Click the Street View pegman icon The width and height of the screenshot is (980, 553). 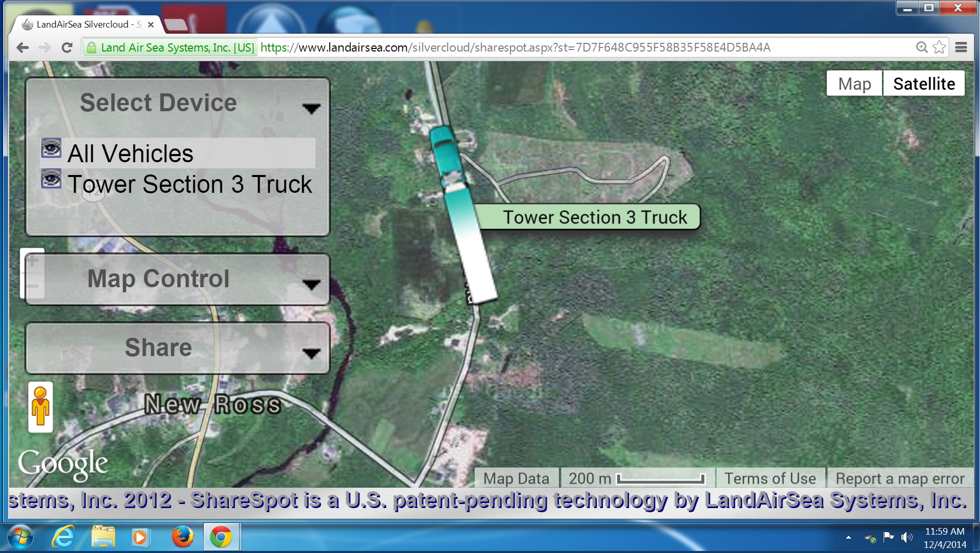coord(40,407)
